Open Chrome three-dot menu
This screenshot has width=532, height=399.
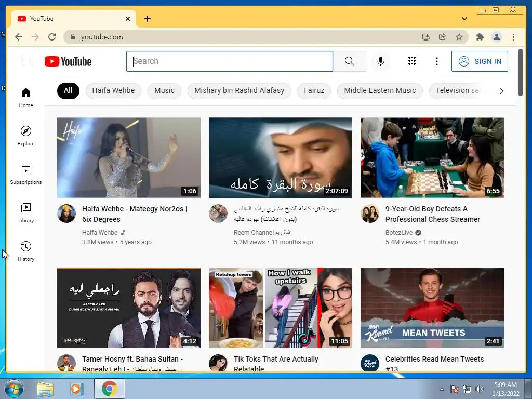tap(513, 37)
